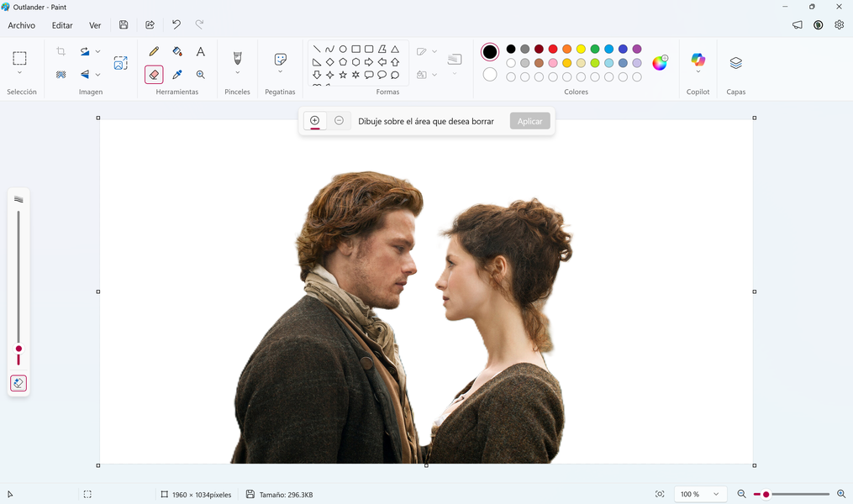This screenshot has width=853, height=504.
Task: Toggle the generative erase button
Action: pyautogui.click(x=18, y=383)
